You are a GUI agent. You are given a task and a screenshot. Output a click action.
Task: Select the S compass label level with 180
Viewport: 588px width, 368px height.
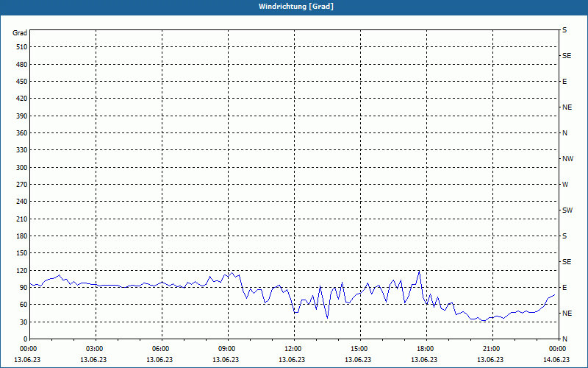564,236
